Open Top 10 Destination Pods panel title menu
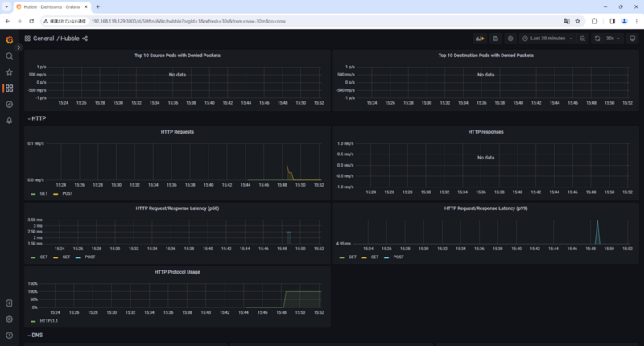Image resolution: width=644 pixels, height=346 pixels. point(485,56)
